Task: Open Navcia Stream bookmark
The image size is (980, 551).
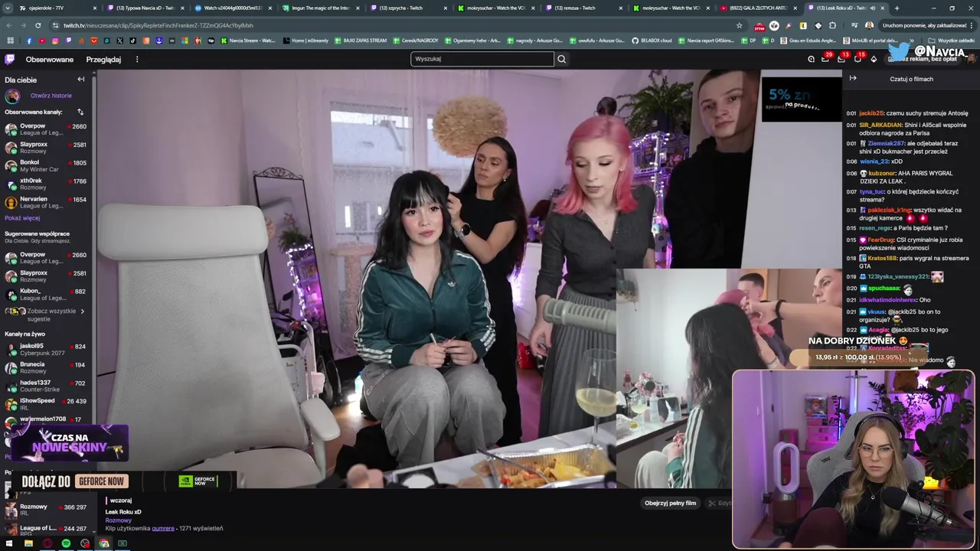Action: [x=247, y=41]
